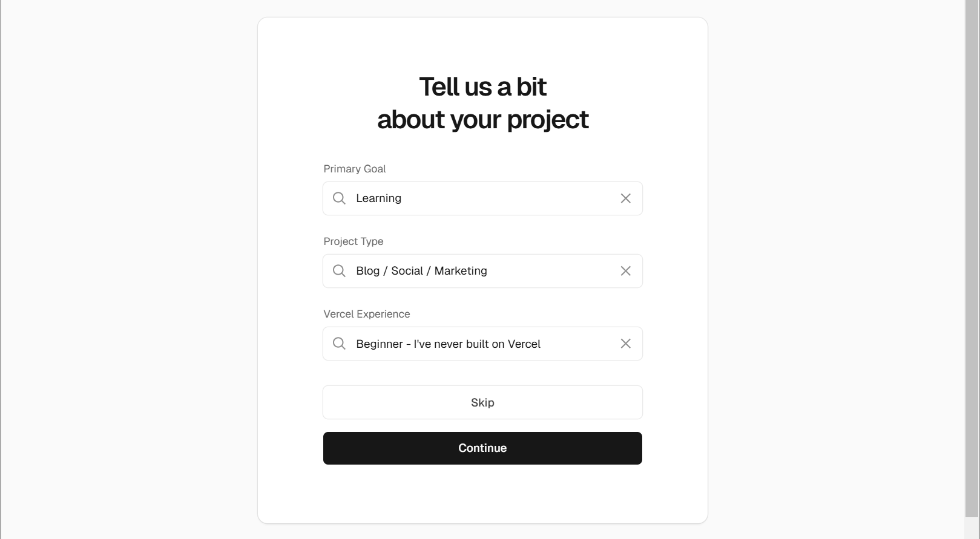Click the "Blog / Social / Marketing" text
The width and height of the screenshot is (980, 539).
[x=421, y=271]
